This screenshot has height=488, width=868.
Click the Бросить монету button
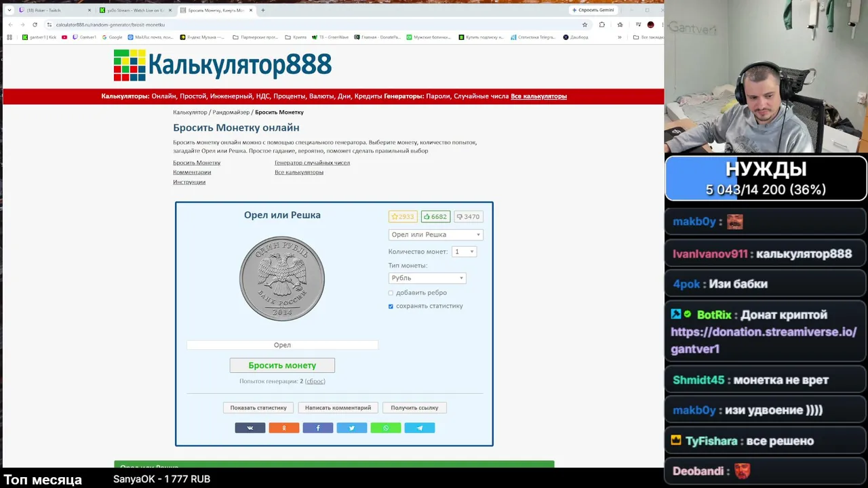tap(282, 365)
